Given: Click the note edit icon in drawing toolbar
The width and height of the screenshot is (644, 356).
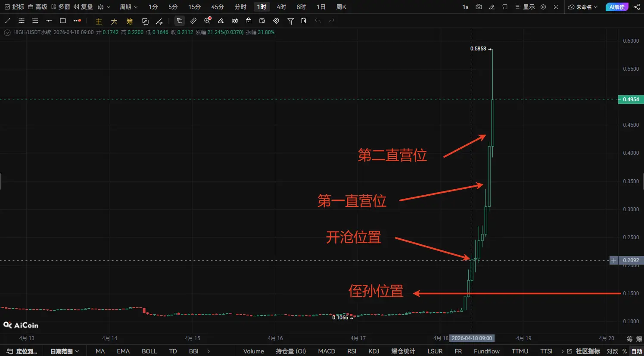Looking at the screenshot, I should tap(262, 21).
